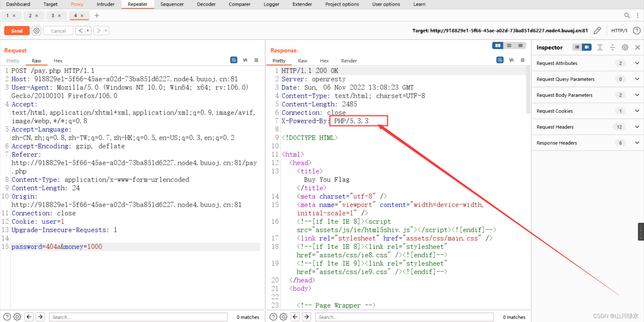Close the Inspector panel

click(x=638, y=48)
